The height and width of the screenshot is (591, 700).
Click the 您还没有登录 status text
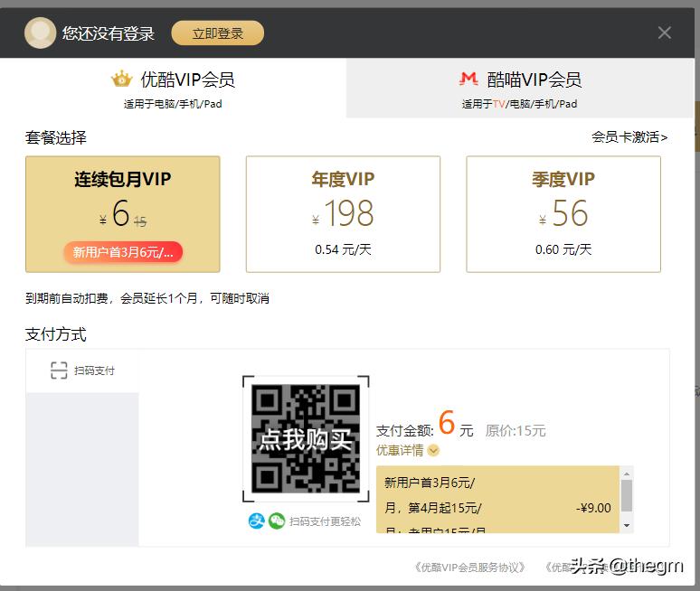pyautogui.click(x=109, y=33)
